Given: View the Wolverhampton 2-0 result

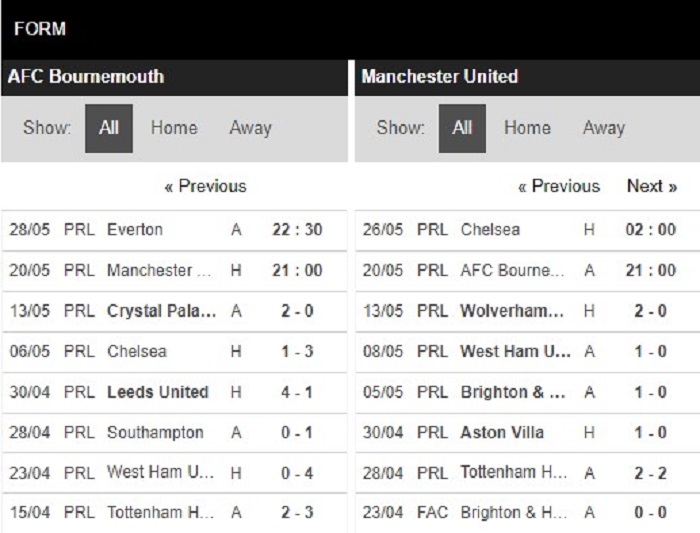Looking at the screenshot, I should pyautogui.click(x=528, y=311).
